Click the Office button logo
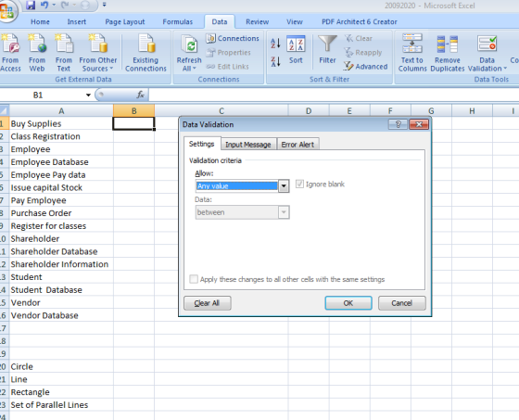 (6, 10)
